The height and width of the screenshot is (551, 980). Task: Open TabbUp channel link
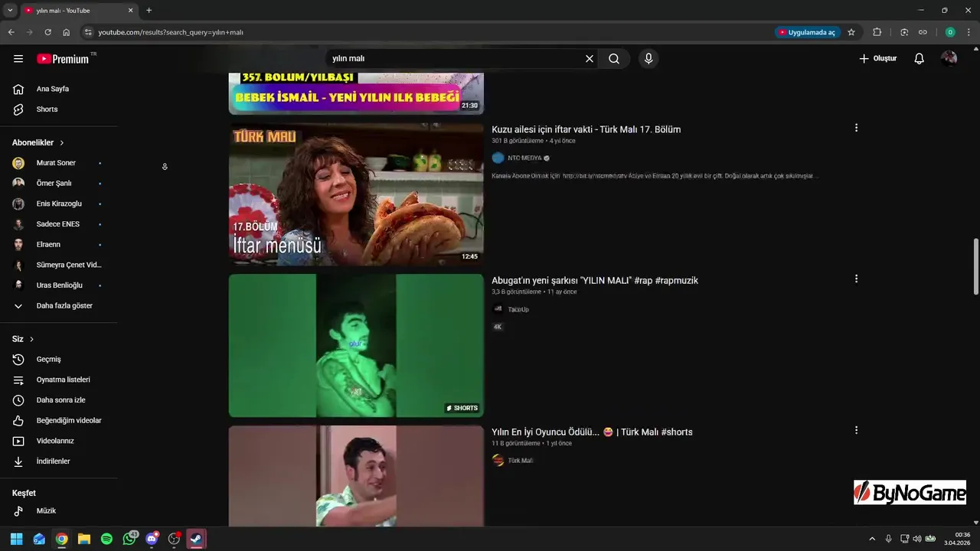click(x=518, y=309)
